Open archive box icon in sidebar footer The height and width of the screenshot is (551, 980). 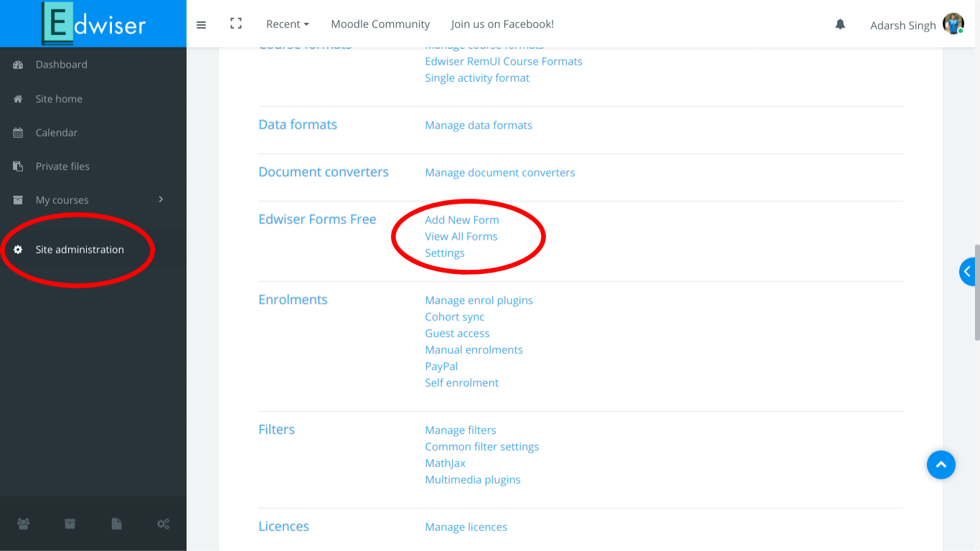tap(70, 524)
